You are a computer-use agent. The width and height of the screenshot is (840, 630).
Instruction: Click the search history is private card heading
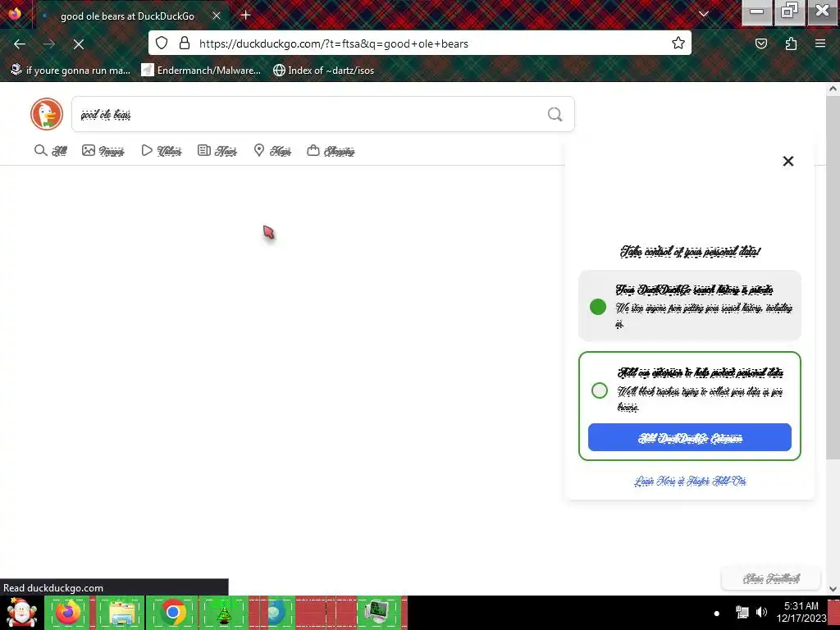pyautogui.click(x=694, y=290)
